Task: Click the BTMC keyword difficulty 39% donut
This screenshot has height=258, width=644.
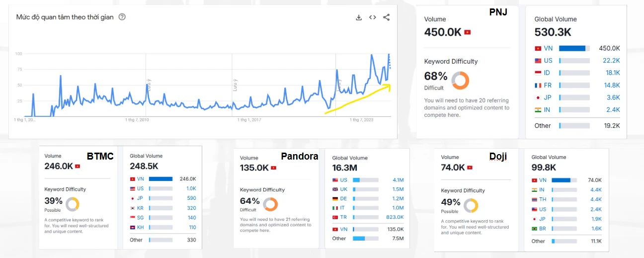Action: [x=72, y=204]
